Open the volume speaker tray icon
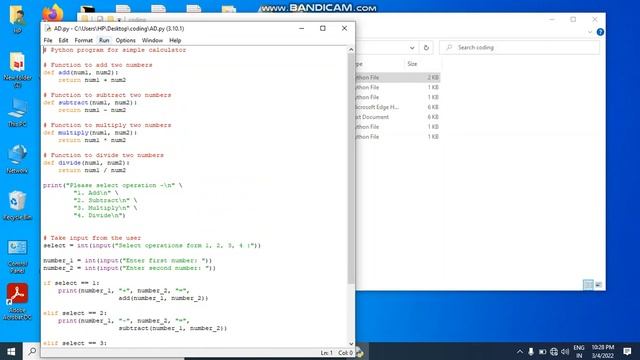Image resolution: width=640 pixels, height=360 pixels. coord(565,351)
